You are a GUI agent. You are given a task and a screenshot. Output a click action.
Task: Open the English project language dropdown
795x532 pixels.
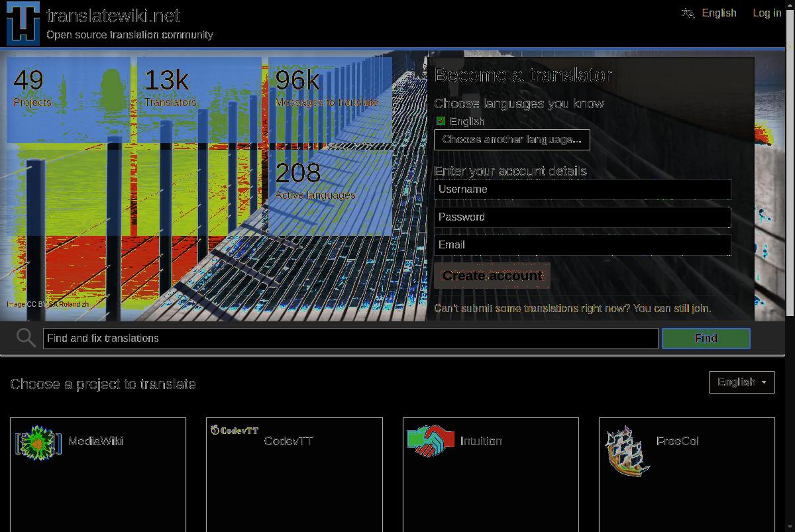(x=741, y=382)
